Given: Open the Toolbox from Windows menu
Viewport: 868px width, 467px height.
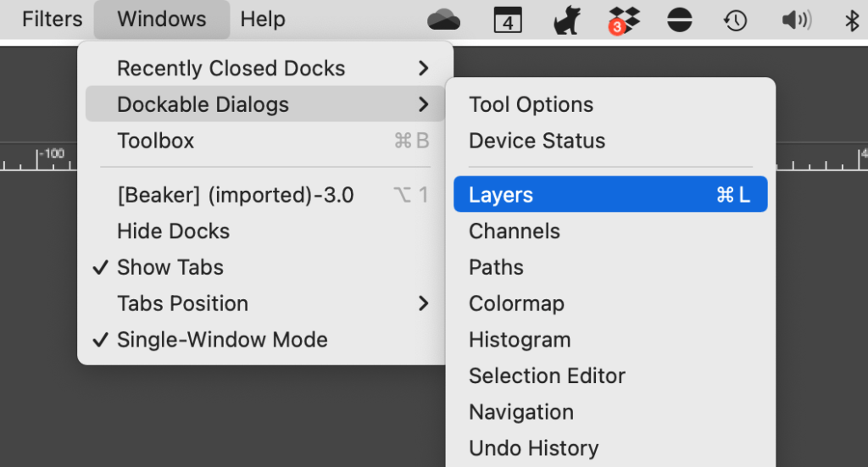Looking at the screenshot, I should pos(156,141).
